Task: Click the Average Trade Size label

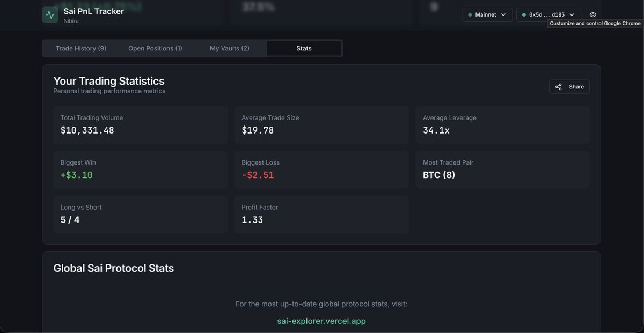Action: coord(270,118)
